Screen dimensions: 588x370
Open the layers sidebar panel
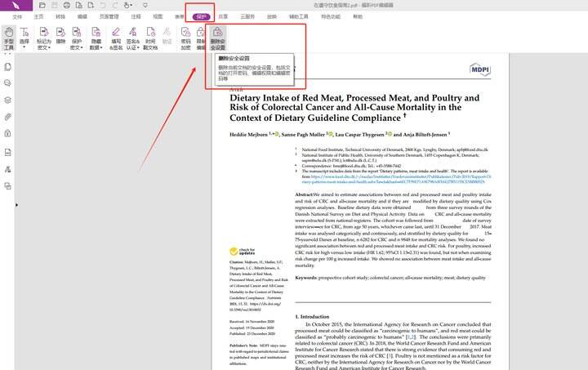7,100
